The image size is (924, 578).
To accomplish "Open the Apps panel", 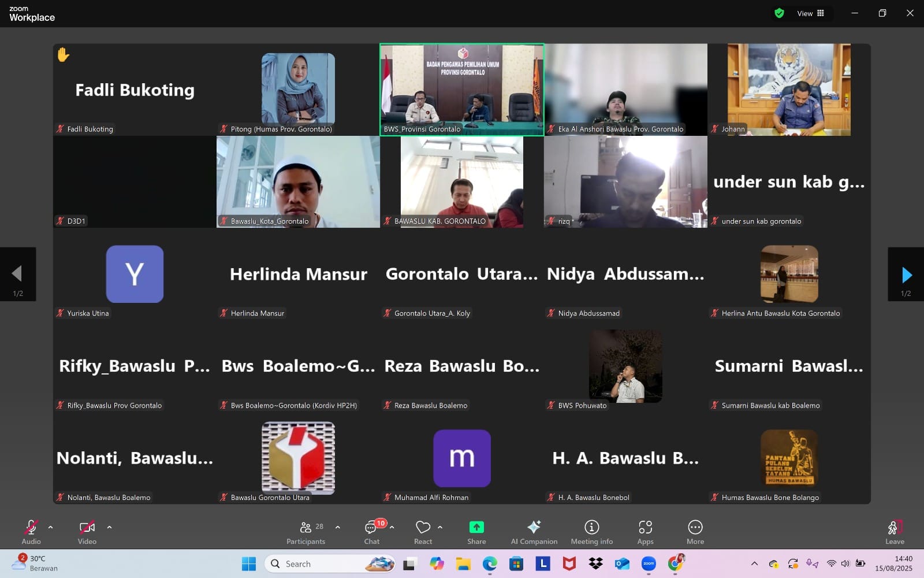I will pos(645,532).
